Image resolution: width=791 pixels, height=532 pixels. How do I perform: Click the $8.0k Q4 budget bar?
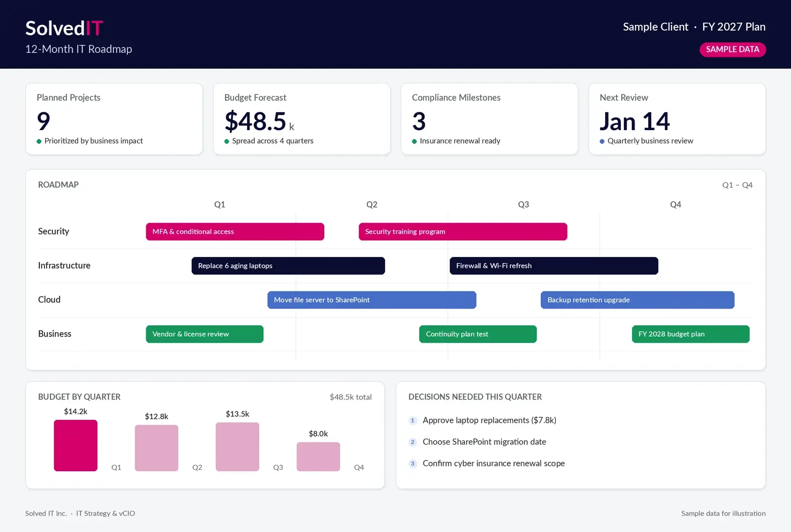click(318, 457)
